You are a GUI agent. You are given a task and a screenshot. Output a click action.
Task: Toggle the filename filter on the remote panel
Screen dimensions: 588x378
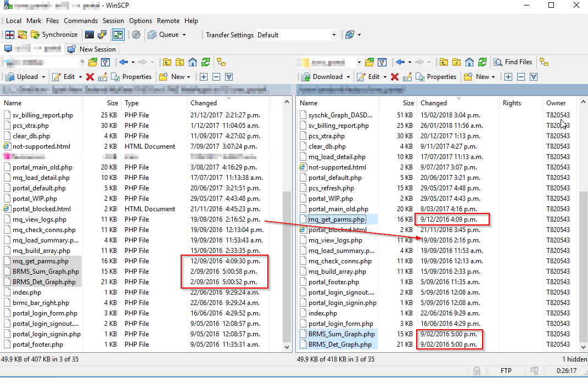tap(381, 61)
